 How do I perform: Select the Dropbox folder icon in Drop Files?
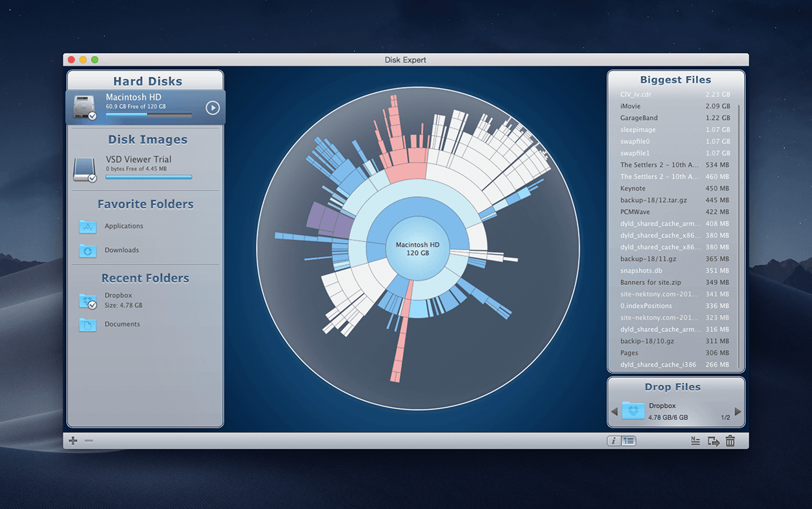tap(633, 410)
